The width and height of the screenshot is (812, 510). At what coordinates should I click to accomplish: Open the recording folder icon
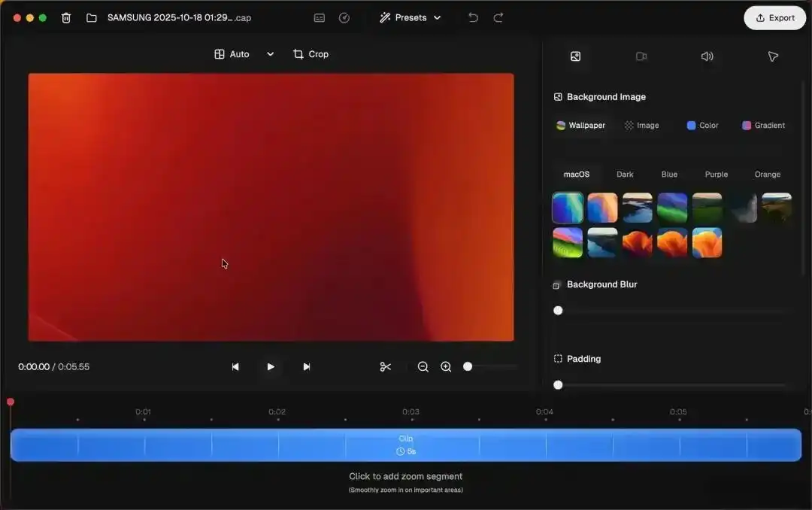click(x=92, y=17)
